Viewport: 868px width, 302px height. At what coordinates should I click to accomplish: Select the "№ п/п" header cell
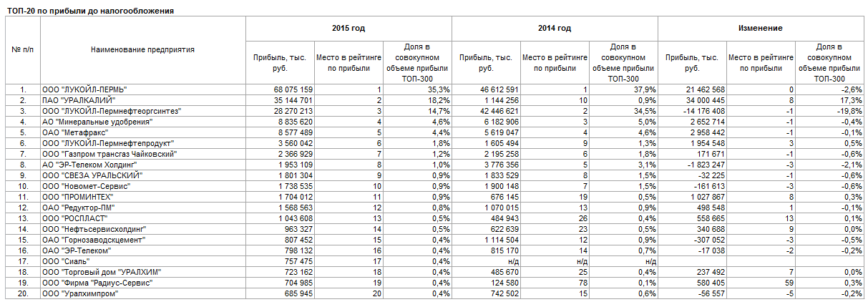coord(23,49)
